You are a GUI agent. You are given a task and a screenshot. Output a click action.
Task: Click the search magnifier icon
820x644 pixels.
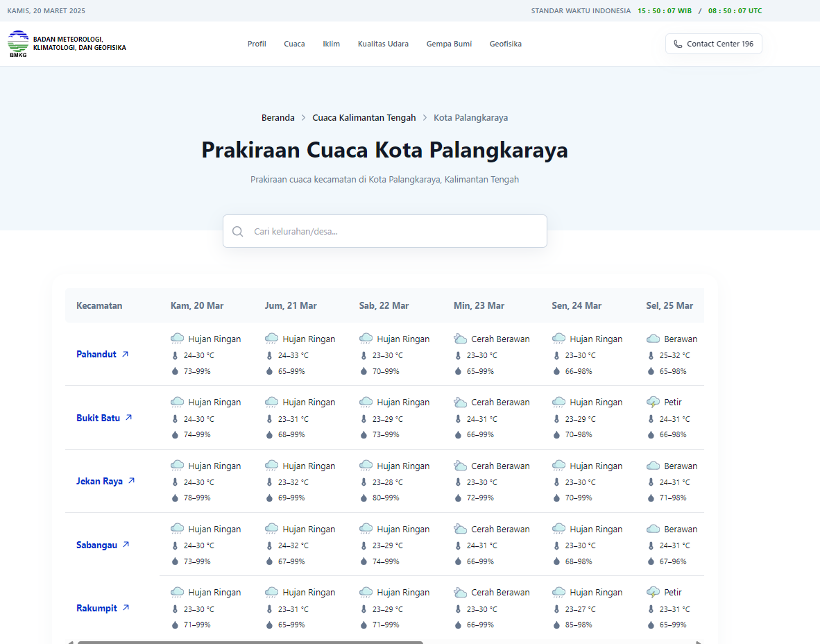238,231
